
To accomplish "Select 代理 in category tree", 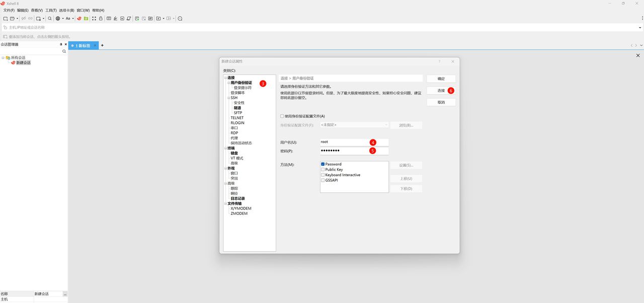I will (x=234, y=138).
